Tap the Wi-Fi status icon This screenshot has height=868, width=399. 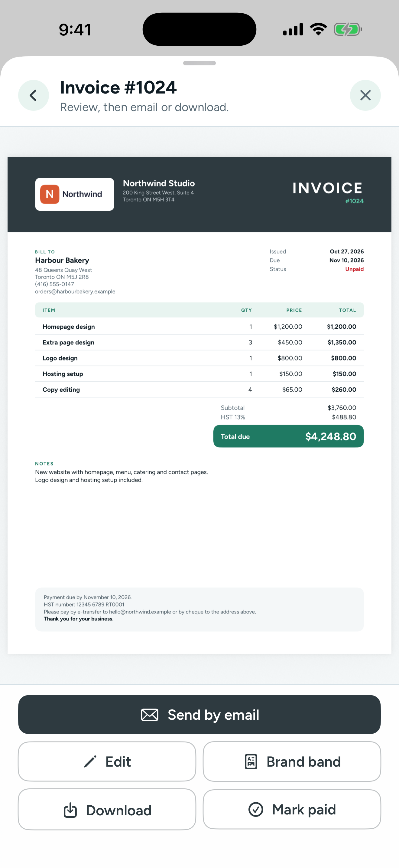318,29
